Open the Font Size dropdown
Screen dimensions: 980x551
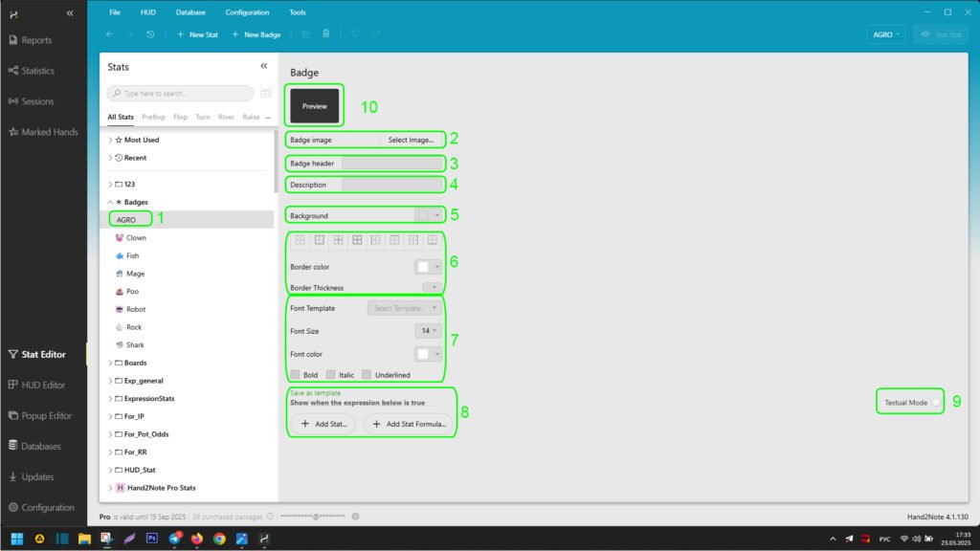(428, 331)
